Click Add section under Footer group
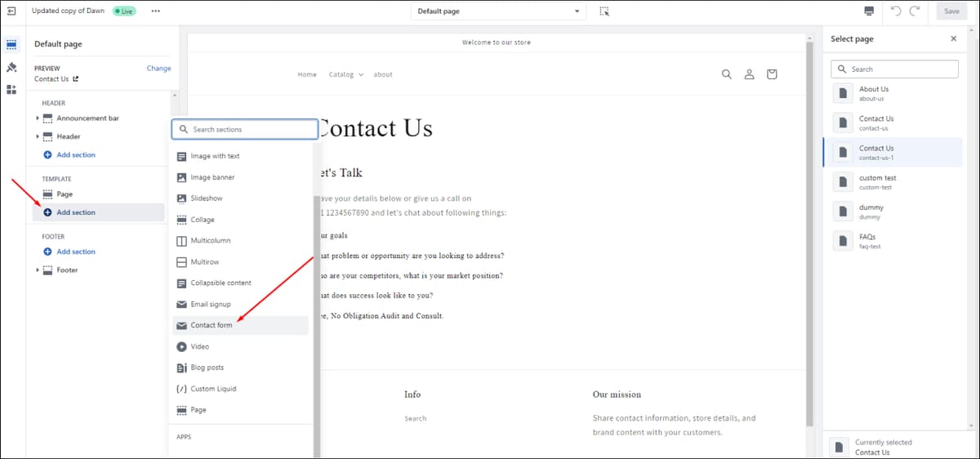This screenshot has width=980, height=459. [69, 252]
